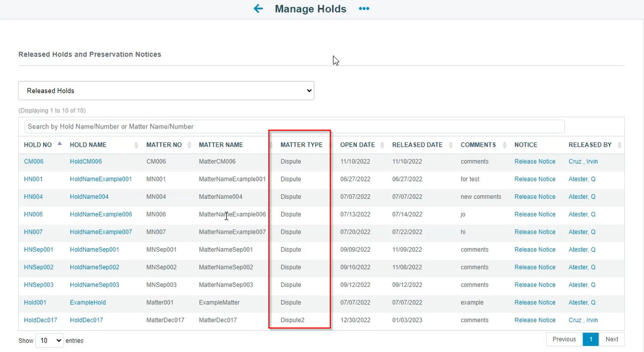Image resolution: width=644 pixels, height=352 pixels.
Task: Go to the Previous page
Action: [564, 339]
